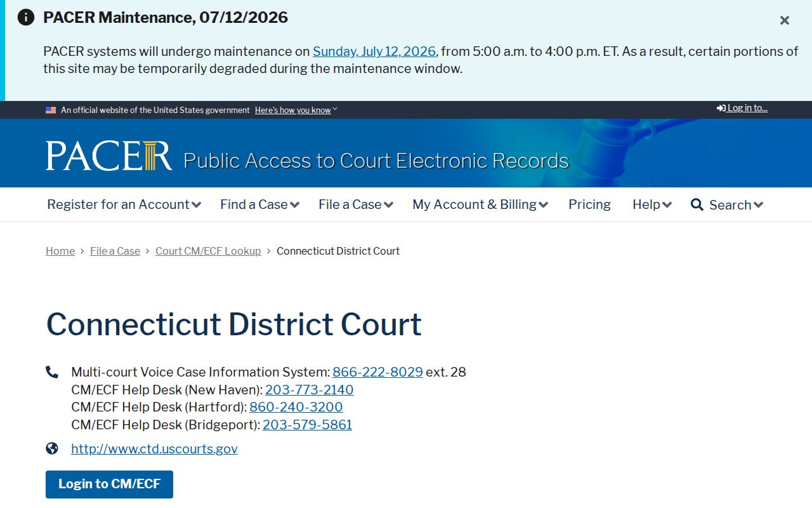Click the info icon in maintenance alert
Viewport: 812px width, 508px height.
[x=26, y=17]
